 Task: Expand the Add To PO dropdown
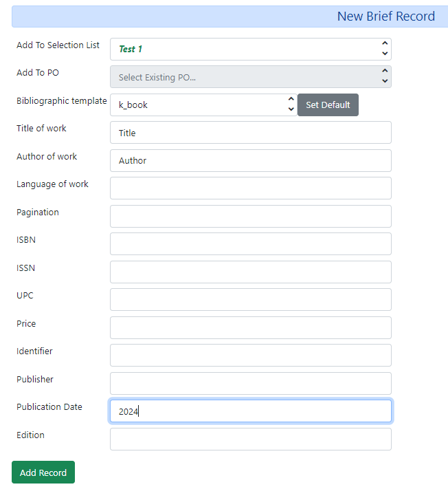click(250, 77)
